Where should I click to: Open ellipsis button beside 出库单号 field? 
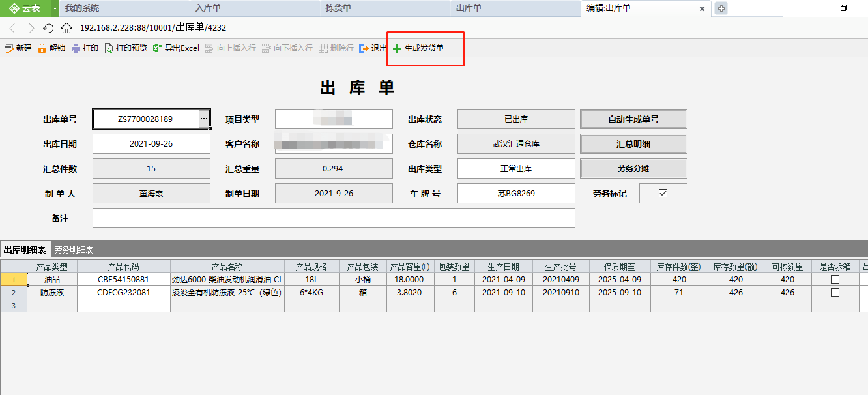coord(204,119)
